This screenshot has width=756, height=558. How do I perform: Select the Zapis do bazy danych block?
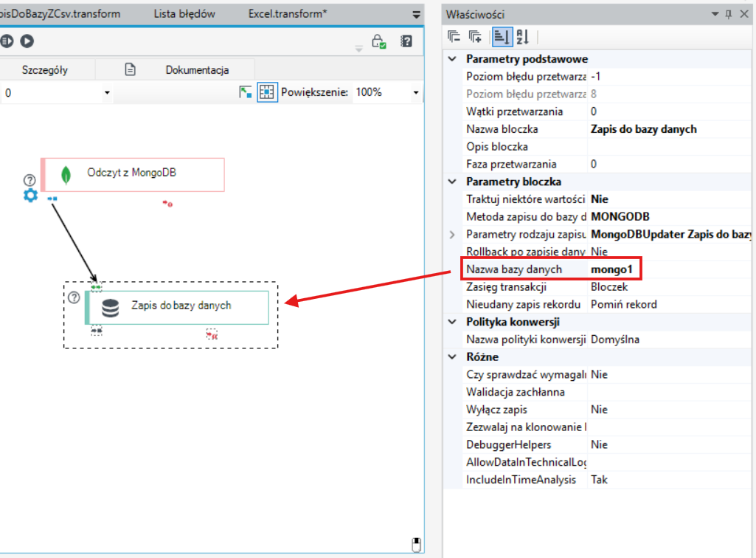(177, 308)
